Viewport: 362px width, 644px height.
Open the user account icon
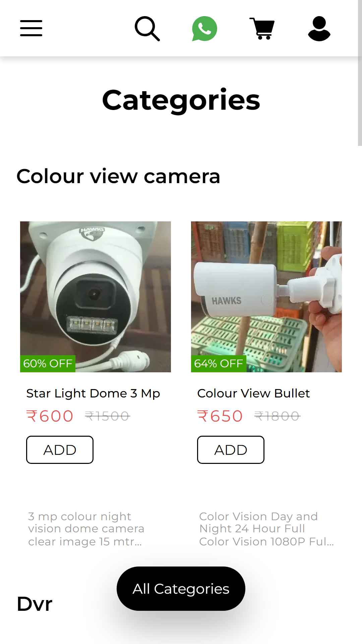click(319, 29)
